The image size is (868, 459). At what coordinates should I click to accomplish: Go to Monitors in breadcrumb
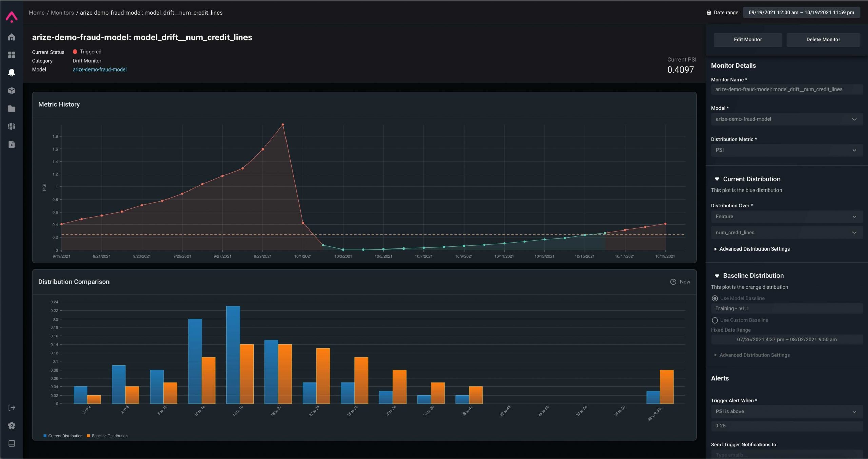[x=62, y=13]
